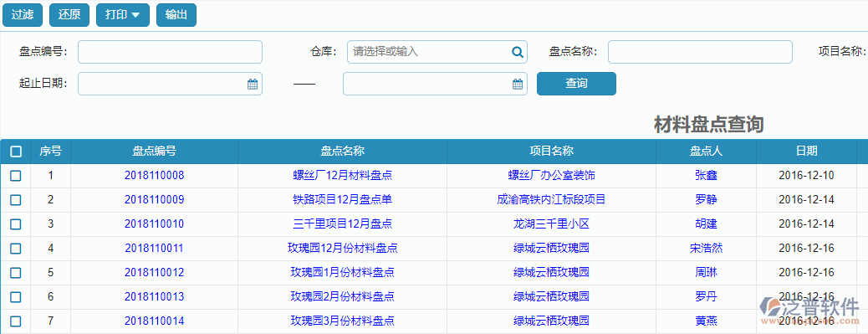Image resolution: width=868 pixels, height=334 pixels.
Task: Open 铁路项目12月盘点单 link
Action: point(343,200)
